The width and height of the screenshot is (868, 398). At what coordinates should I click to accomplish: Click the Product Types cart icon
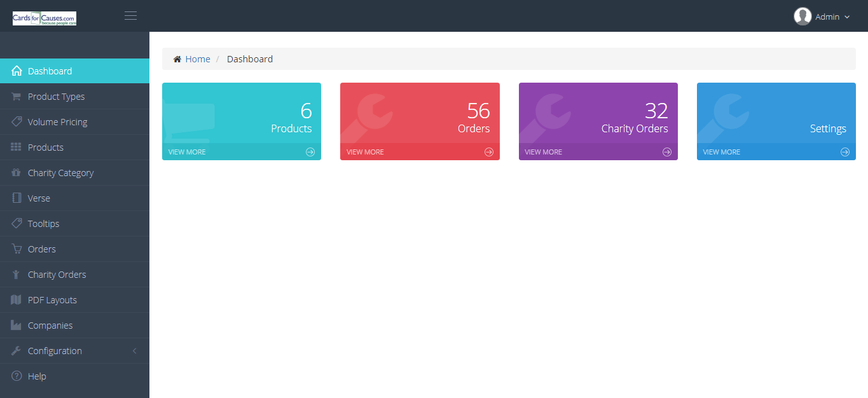click(17, 97)
